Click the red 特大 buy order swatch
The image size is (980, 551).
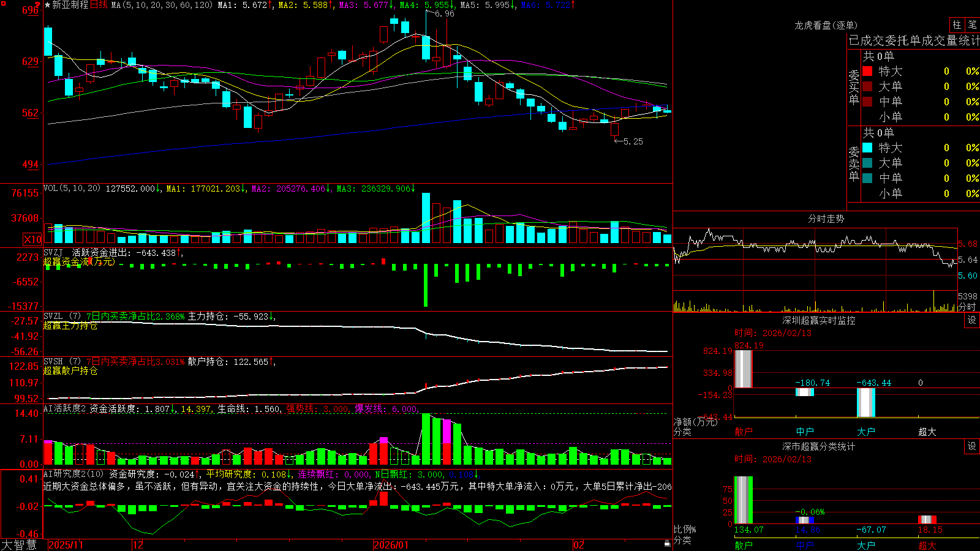pos(867,71)
